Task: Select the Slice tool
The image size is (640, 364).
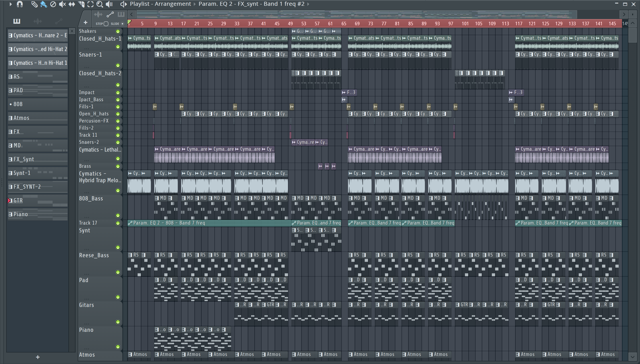Action: (81, 4)
